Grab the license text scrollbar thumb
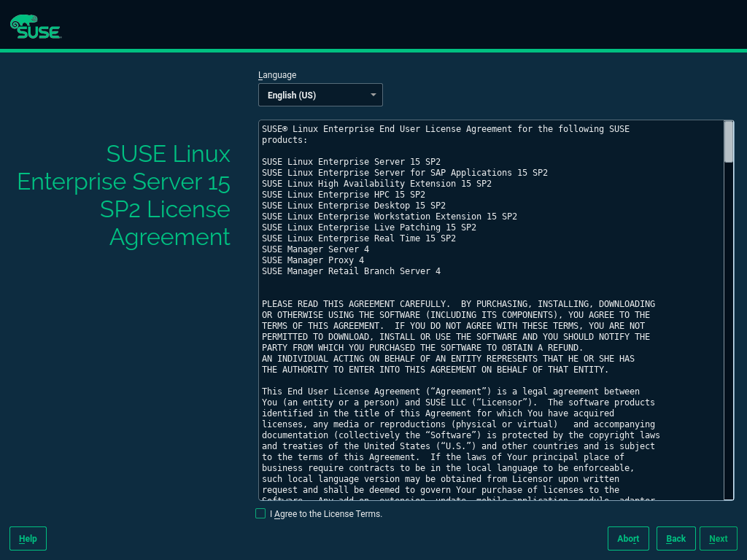 pyautogui.click(x=728, y=141)
